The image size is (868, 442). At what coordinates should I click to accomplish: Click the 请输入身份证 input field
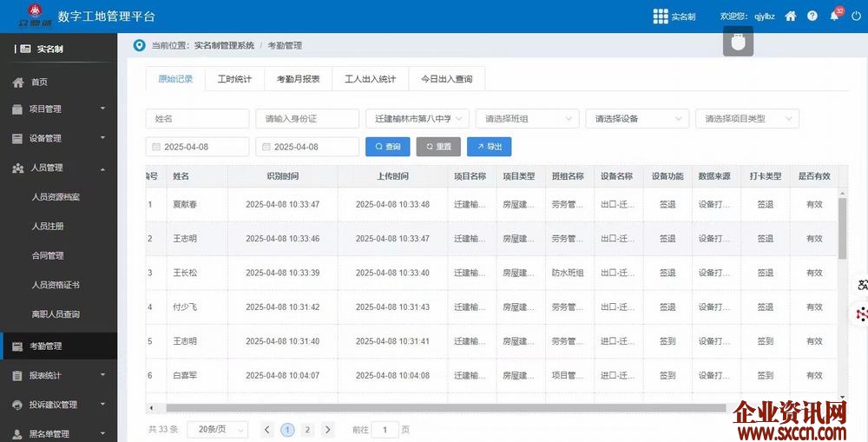307,118
